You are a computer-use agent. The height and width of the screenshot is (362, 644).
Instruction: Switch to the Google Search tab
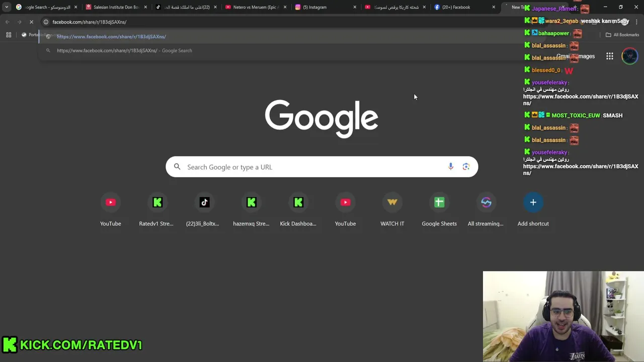46,7
